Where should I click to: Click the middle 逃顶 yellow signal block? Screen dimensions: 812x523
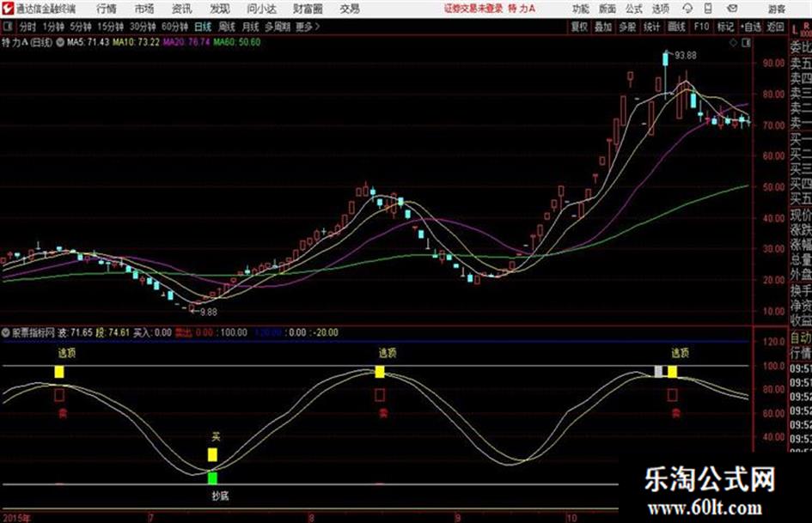pos(380,371)
